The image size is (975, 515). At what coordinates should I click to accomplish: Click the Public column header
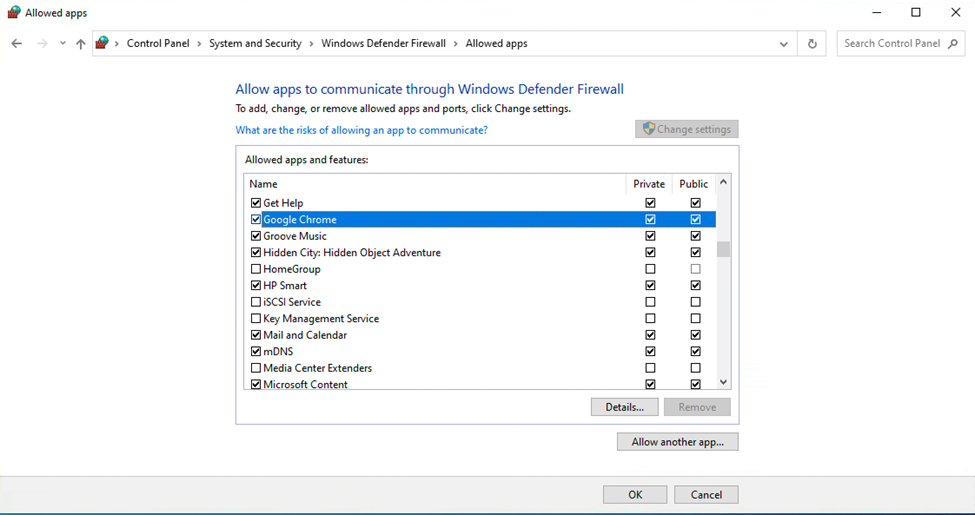click(694, 184)
